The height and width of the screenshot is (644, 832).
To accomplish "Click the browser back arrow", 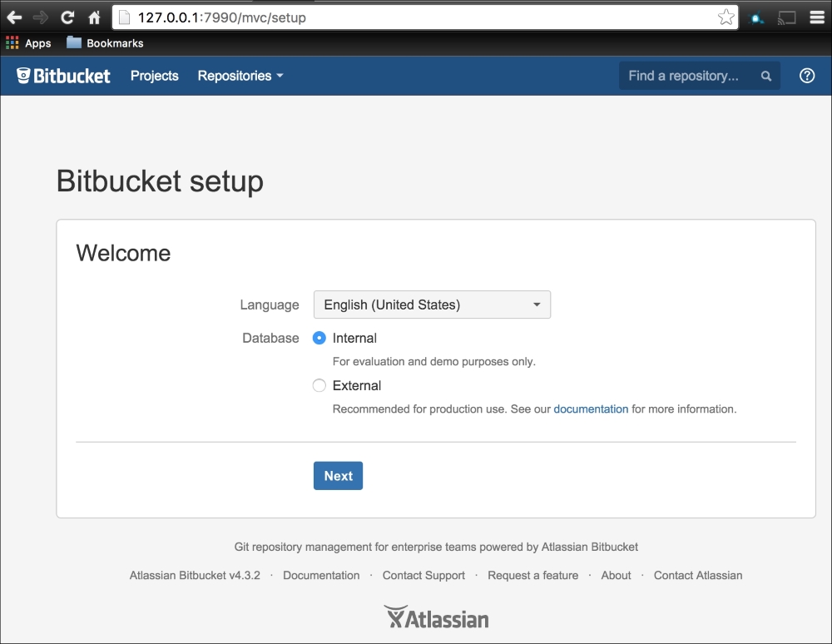I will (15, 17).
